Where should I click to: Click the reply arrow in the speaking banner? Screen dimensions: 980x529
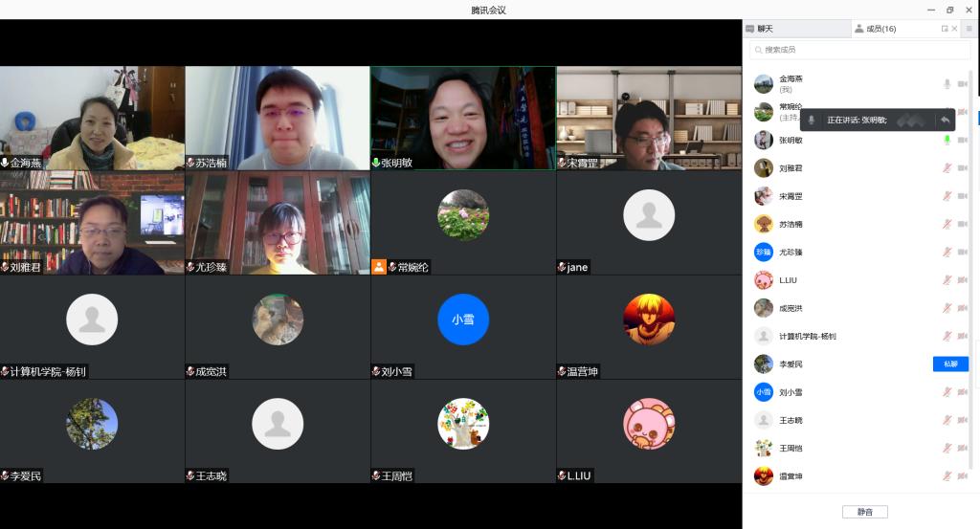click(945, 120)
